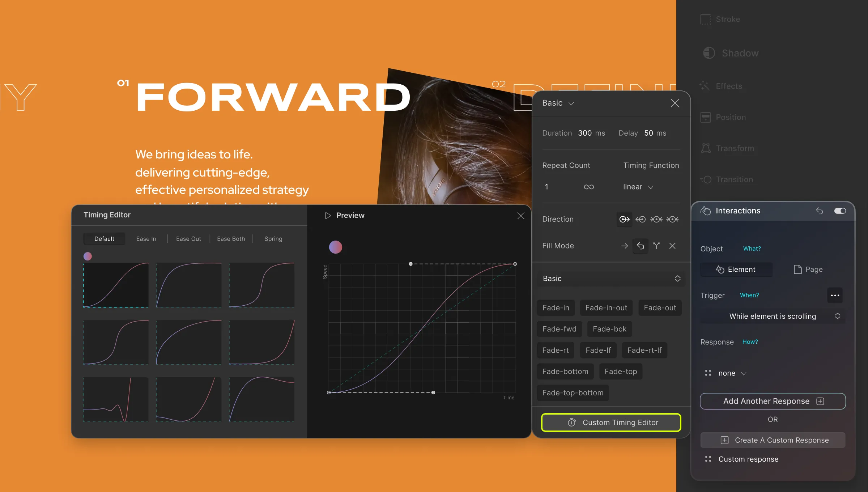Click the Transition panel icon
The width and height of the screenshot is (868, 492).
click(706, 179)
